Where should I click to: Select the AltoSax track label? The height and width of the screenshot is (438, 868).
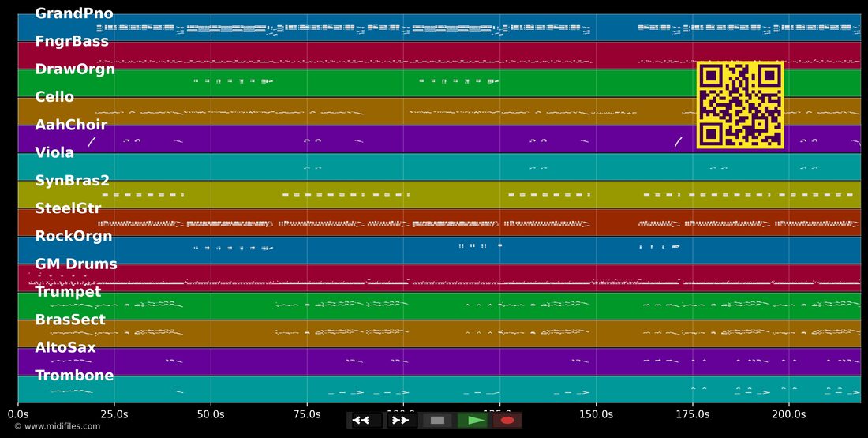(x=65, y=347)
